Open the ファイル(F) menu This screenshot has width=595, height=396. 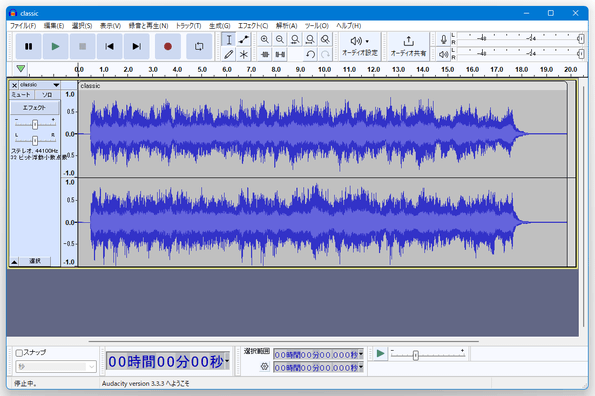[x=23, y=26]
